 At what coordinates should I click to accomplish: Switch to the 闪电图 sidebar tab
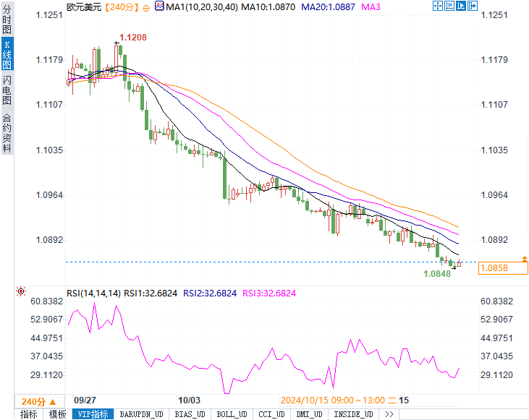click(7, 90)
